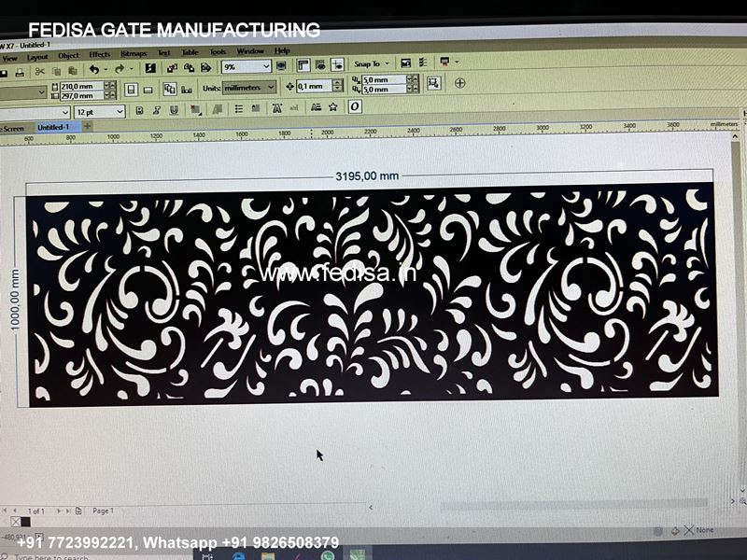Click the Edit Text icon
The image size is (747, 560).
pyautogui.click(x=317, y=112)
